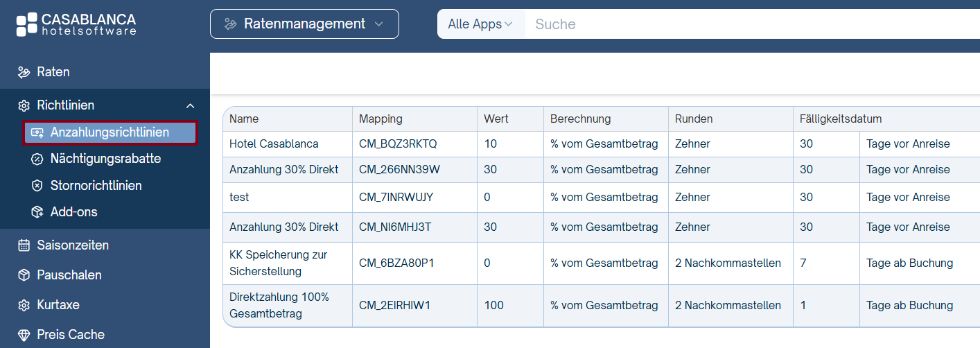Click mapping code CM_6BZA80P1
980x348 pixels.
point(396,263)
